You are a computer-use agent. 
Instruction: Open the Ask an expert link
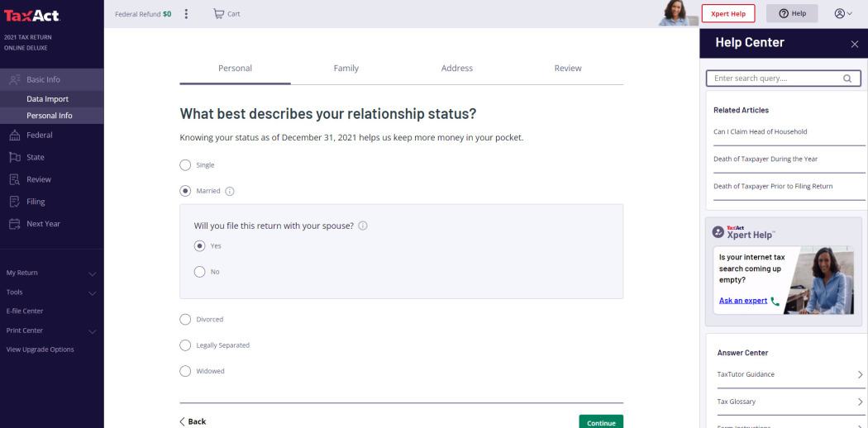coord(743,301)
